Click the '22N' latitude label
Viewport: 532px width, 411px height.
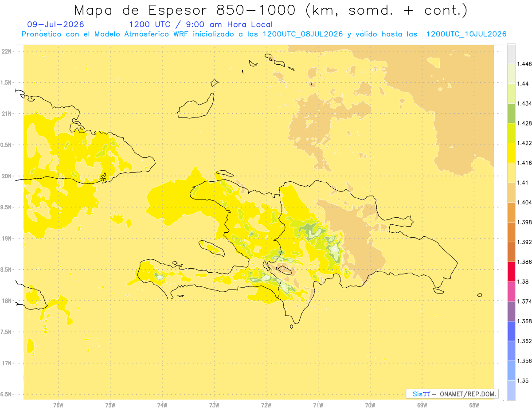[7, 51]
